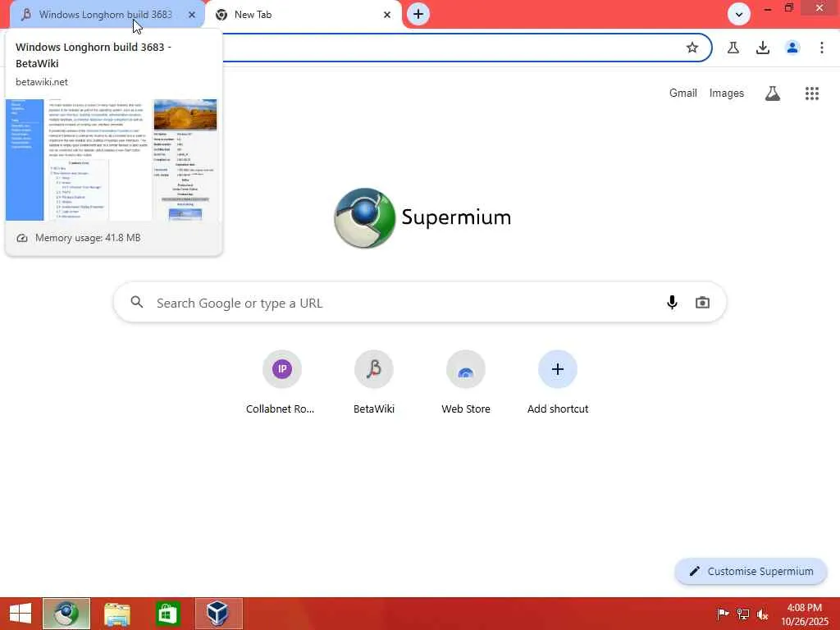Open the Images link

727,94
